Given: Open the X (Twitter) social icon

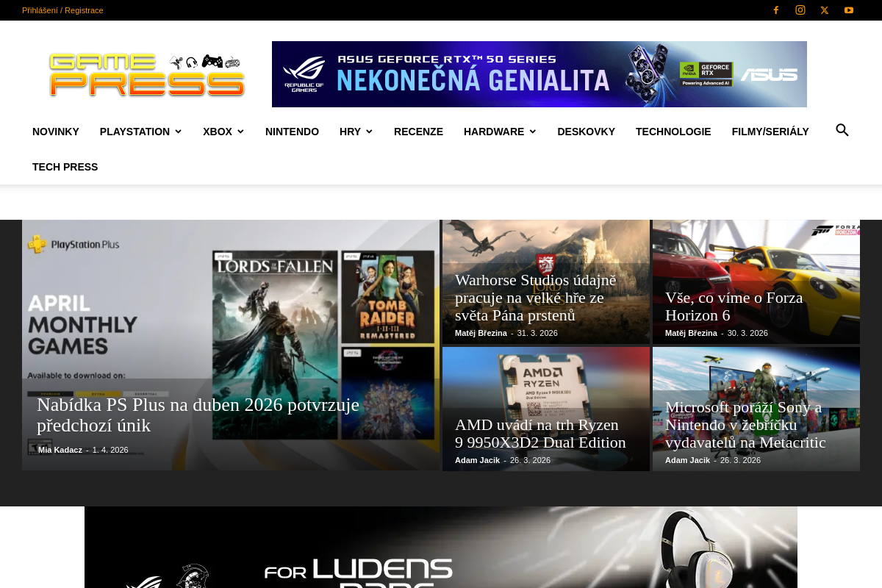Looking at the screenshot, I should pyautogui.click(x=825, y=10).
